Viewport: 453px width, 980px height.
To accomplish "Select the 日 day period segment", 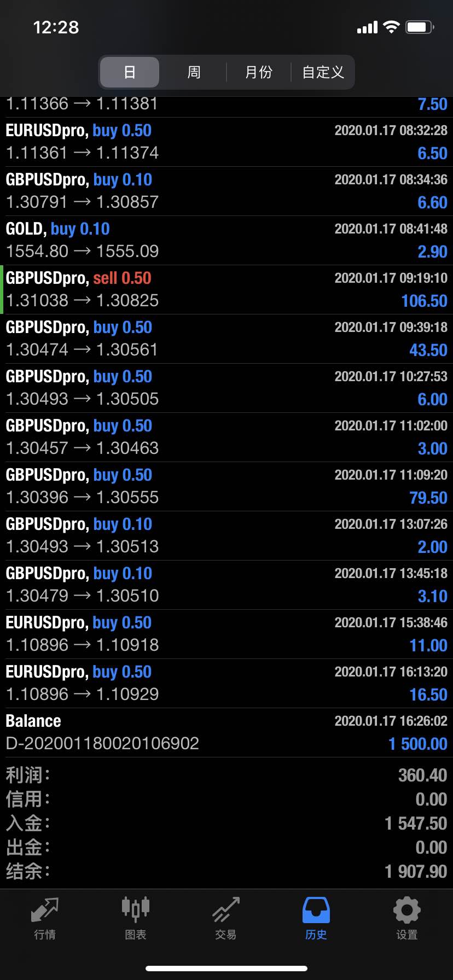I will (130, 72).
